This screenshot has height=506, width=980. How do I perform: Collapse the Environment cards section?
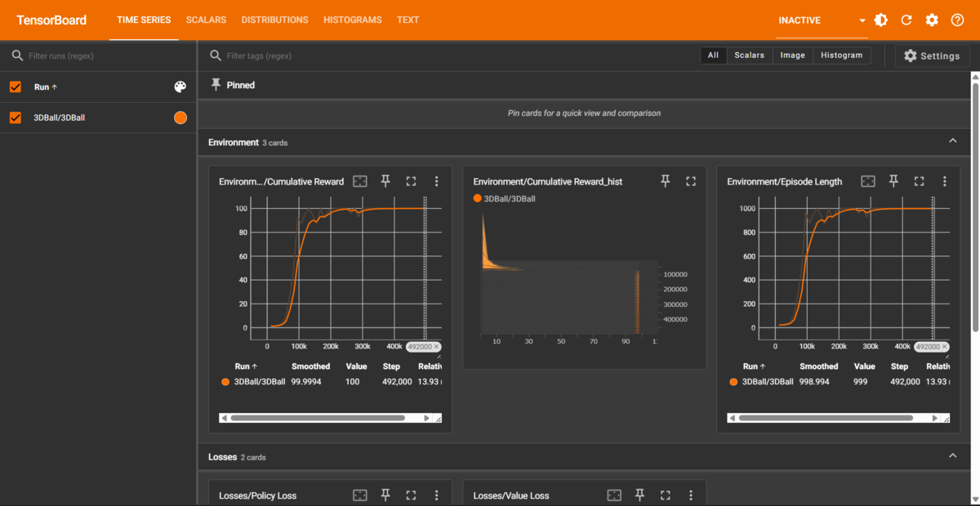pyautogui.click(x=952, y=141)
